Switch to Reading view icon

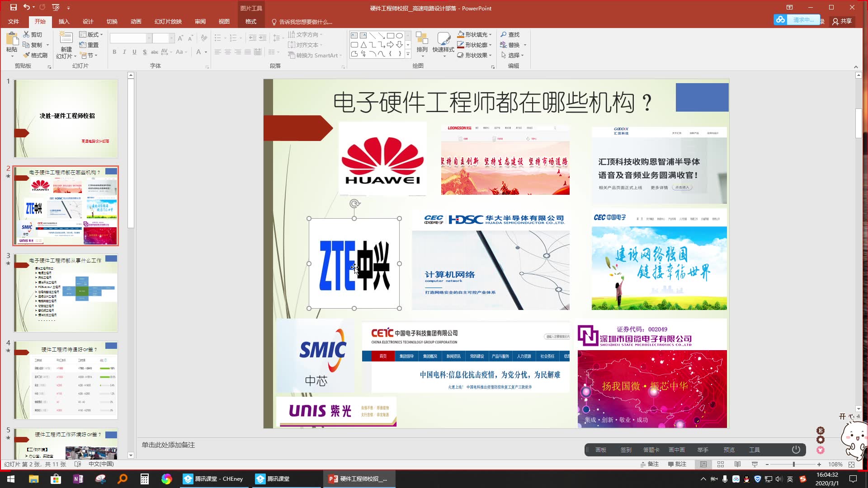point(738,464)
